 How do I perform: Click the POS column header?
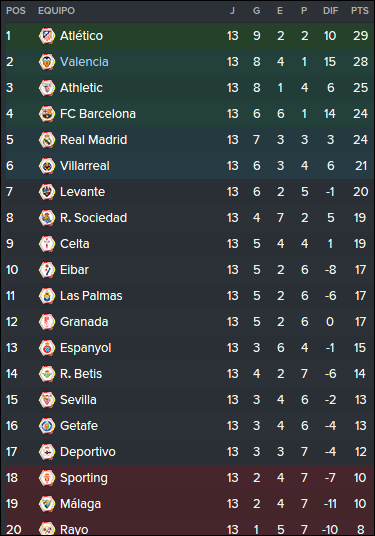click(16, 11)
